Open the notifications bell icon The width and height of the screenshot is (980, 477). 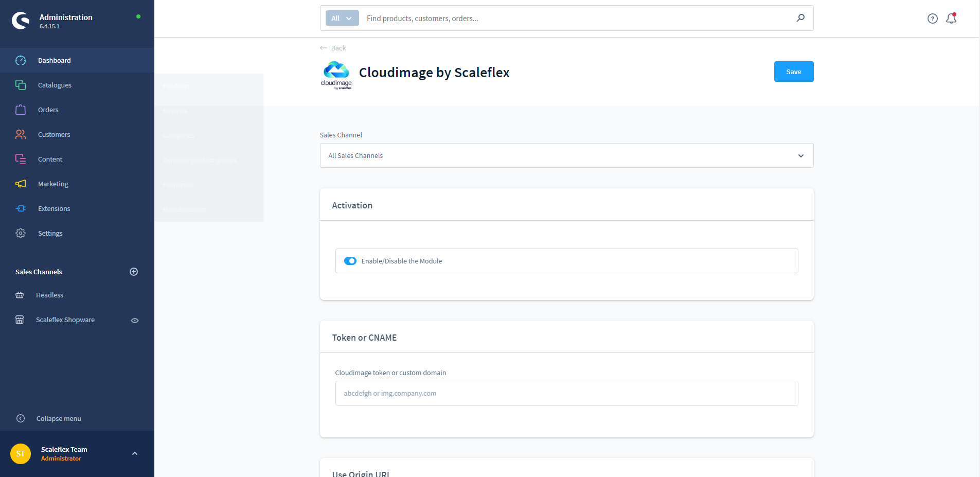[x=951, y=19]
